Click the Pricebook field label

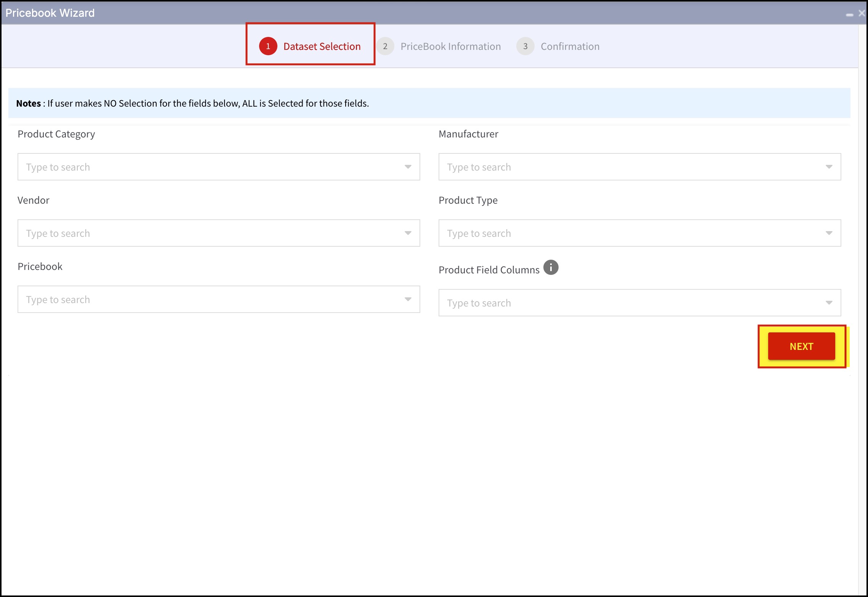tap(40, 267)
